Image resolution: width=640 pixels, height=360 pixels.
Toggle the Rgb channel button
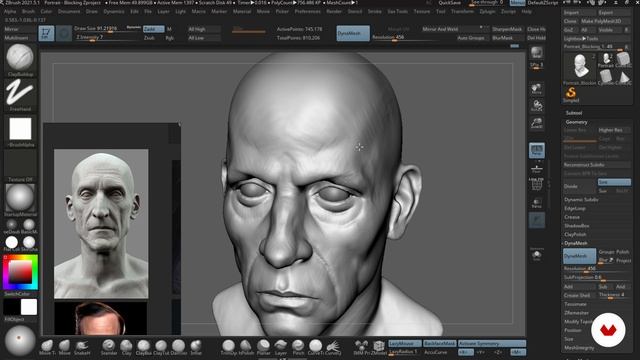[170, 38]
